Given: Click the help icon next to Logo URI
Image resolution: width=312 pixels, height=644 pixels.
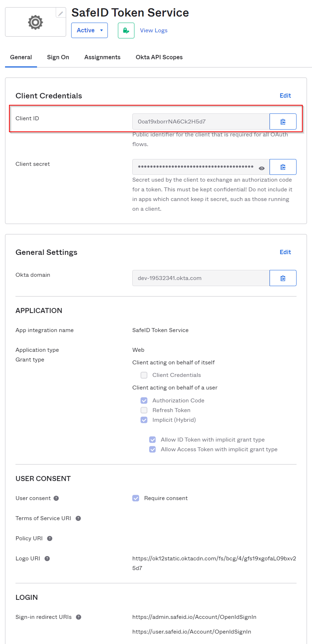Looking at the screenshot, I should click(x=47, y=559).
